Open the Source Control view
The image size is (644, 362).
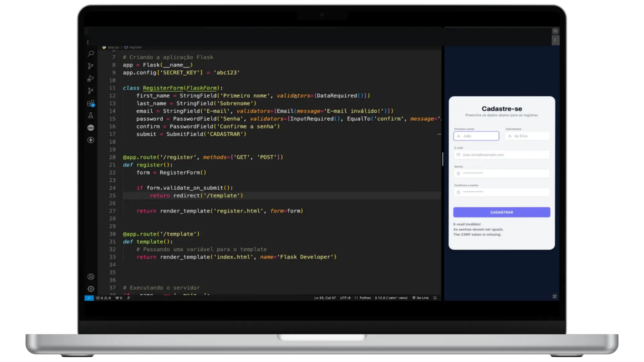(91, 66)
